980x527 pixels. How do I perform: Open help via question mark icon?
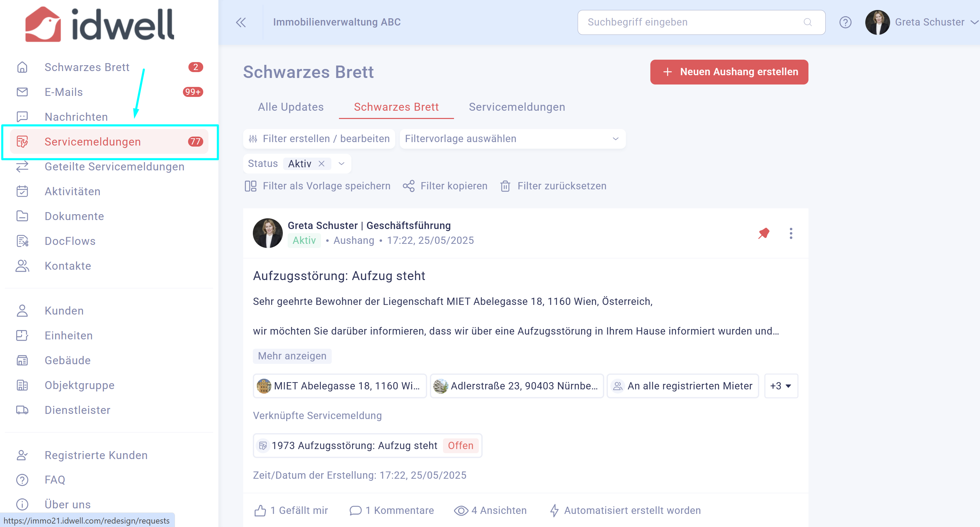click(x=845, y=22)
